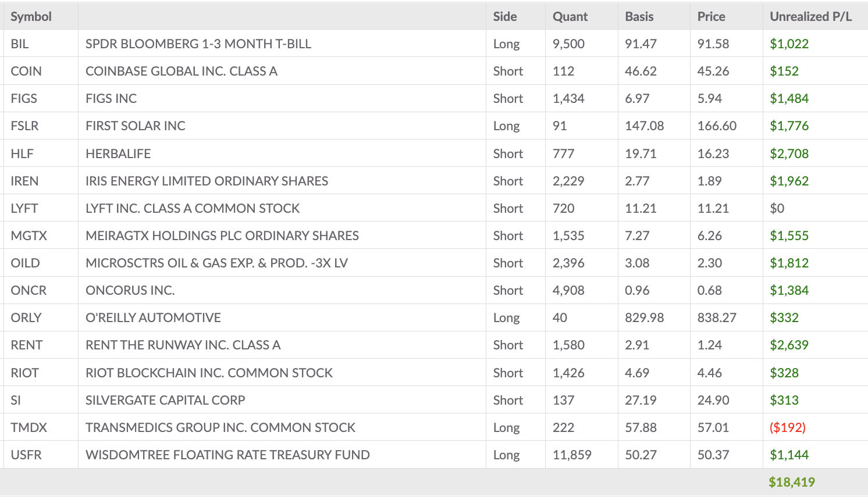The height and width of the screenshot is (500, 868).
Task: Click O'REILLY AUTOMOTIVE name
Action: [x=154, y=317]
